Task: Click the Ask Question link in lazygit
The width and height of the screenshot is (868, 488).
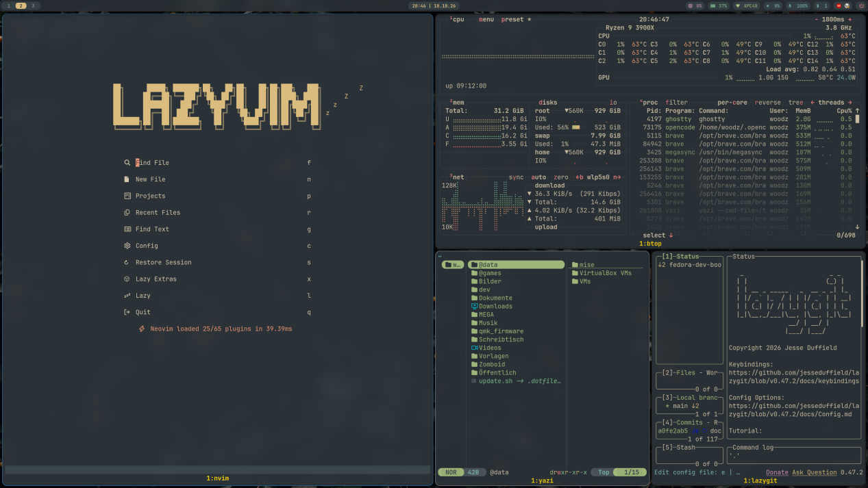Action: click(815, 472)
